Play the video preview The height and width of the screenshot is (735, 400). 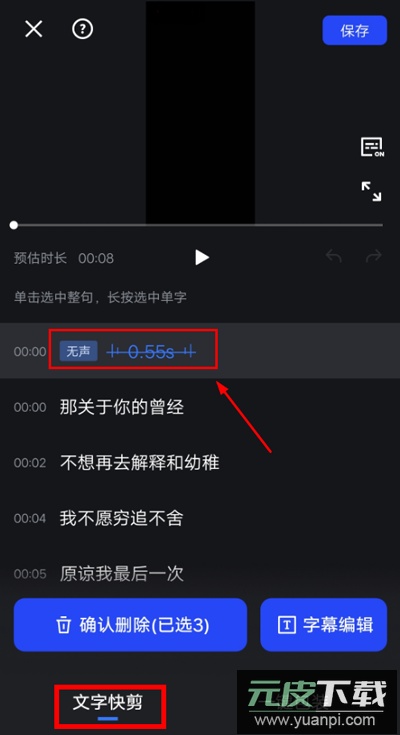tap(202, 257)
